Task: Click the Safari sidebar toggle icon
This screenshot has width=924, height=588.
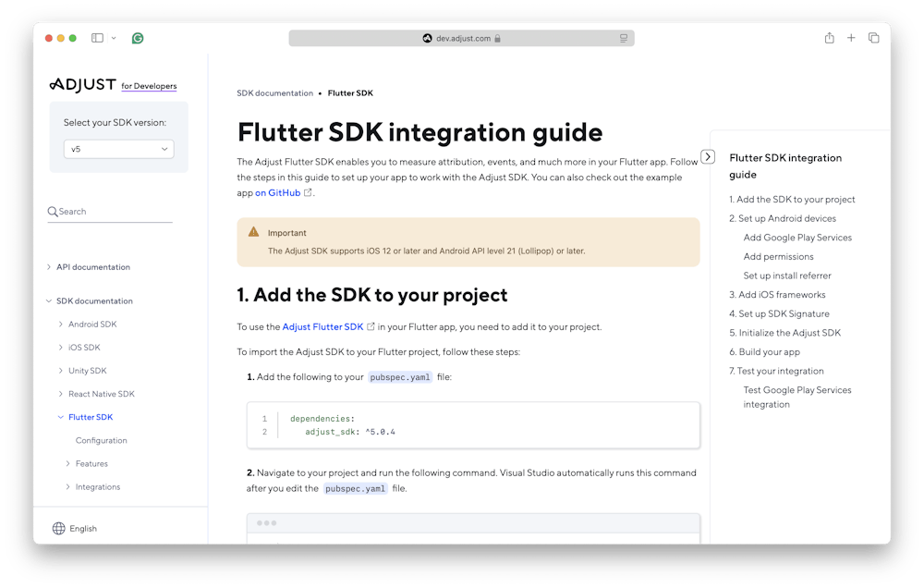Action: (x=97, y=38)
